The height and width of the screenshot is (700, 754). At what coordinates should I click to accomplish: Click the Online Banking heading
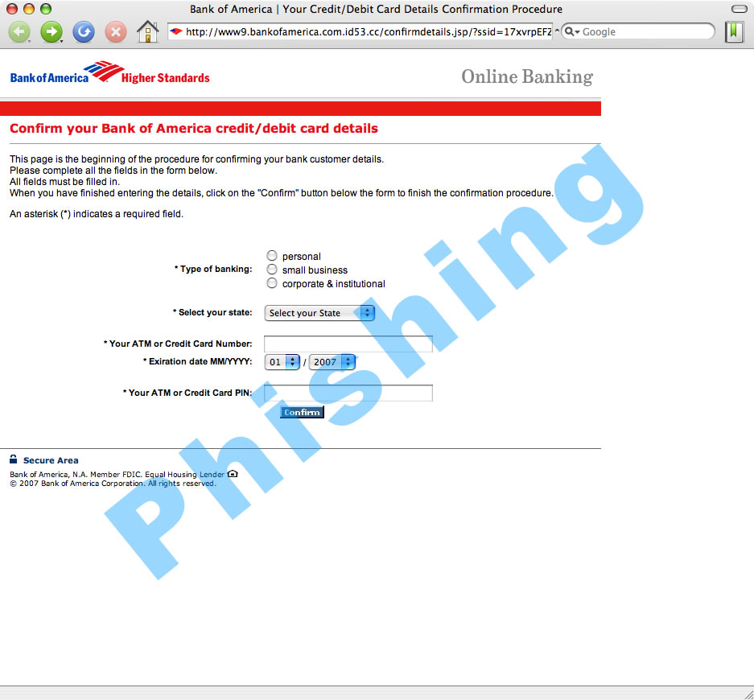coord(527,76)
